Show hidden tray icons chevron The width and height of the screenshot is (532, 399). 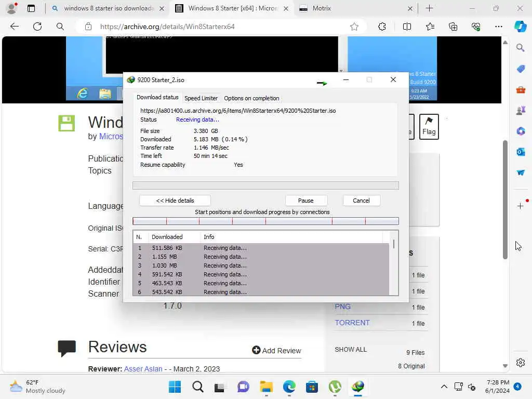click(444, 387)
